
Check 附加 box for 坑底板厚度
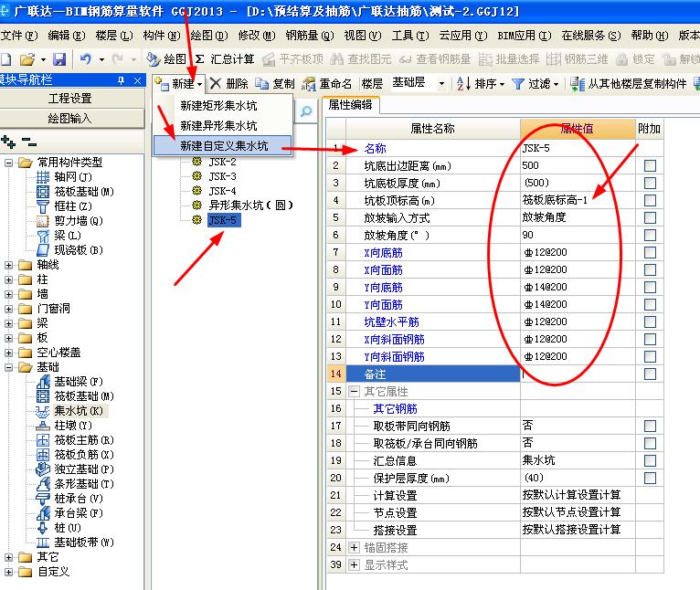click(x=650, y=183)
